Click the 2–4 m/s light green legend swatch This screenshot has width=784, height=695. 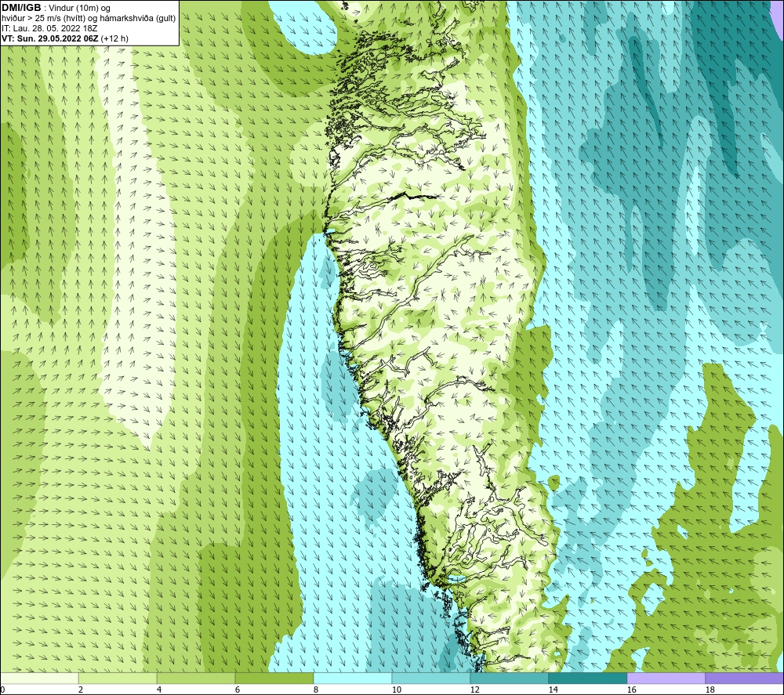(118, 678)
